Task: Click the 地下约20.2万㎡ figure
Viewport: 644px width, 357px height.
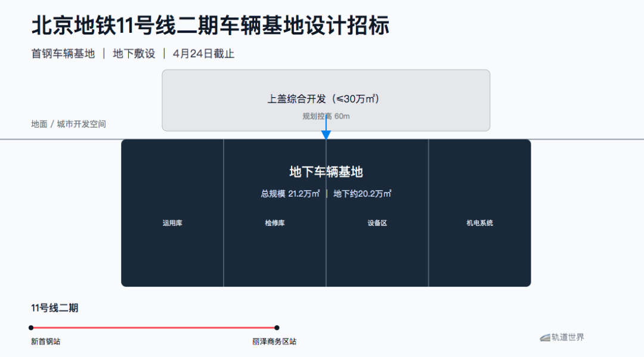Action: click(x=363, y=194)
